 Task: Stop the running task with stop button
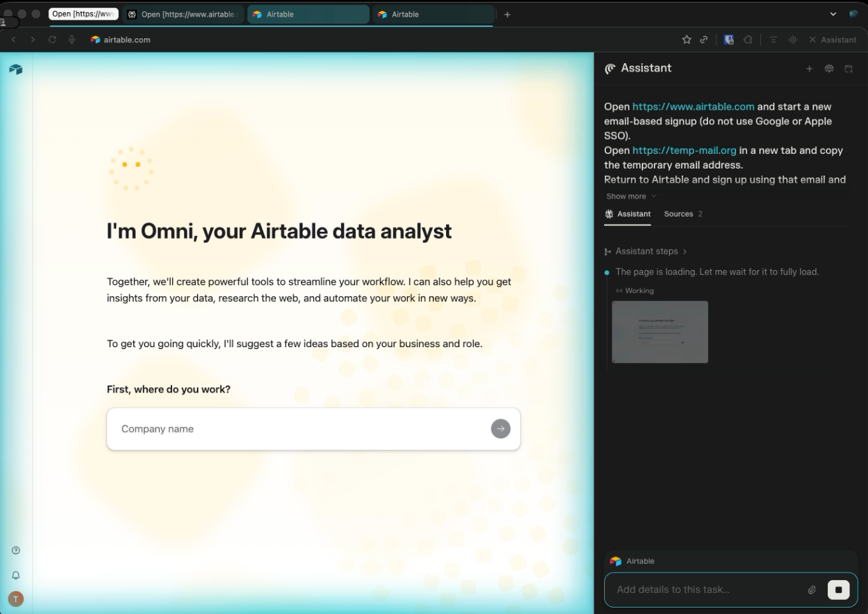(x=839, y=590)
